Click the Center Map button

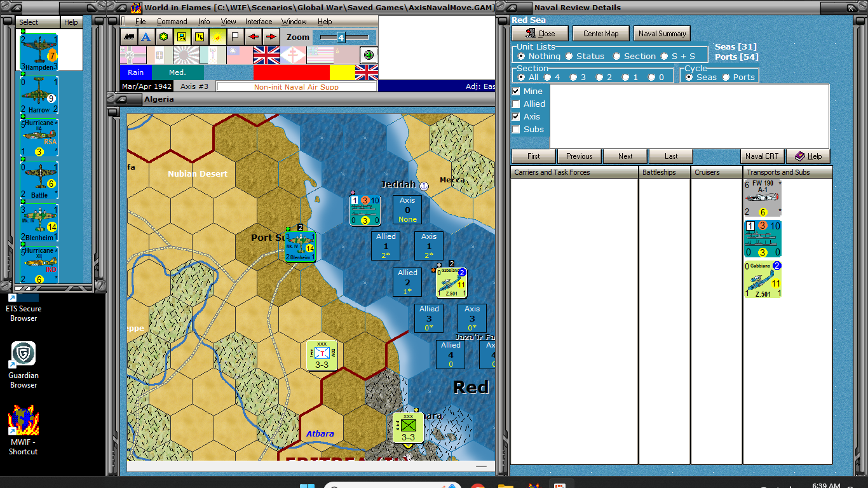[x=600, y=34]
